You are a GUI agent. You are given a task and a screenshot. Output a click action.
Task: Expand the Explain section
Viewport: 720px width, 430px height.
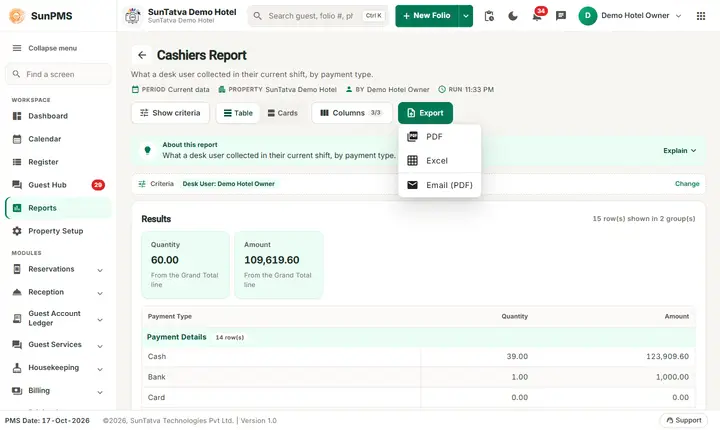pyautogui.click(x=680, y=151)
